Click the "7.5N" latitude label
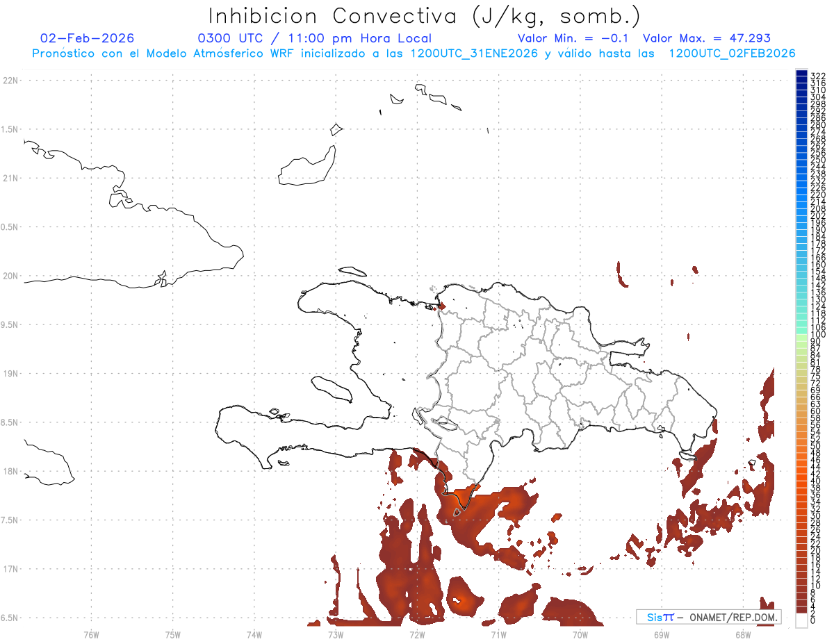 (10, 520)
